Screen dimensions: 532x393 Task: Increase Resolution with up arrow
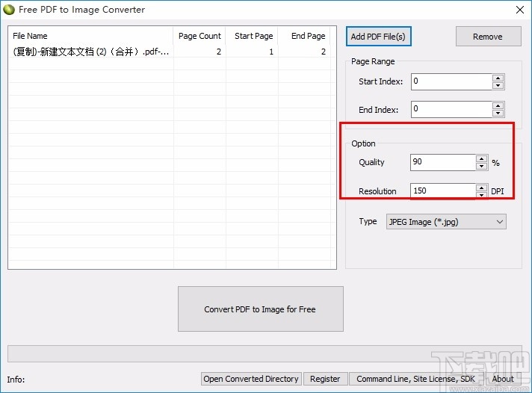pos(481,188)
